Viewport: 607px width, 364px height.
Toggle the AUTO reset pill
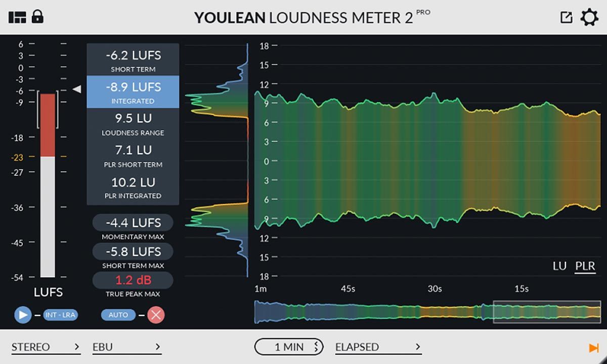(x=118, y=315)
